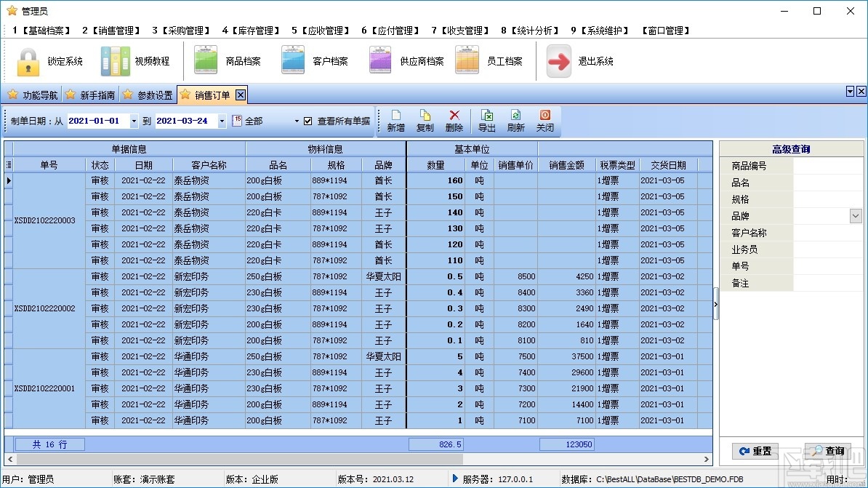Open 员工档案 employee archive icon
This screenshot has width=868, height=488.
pos(467,62)
